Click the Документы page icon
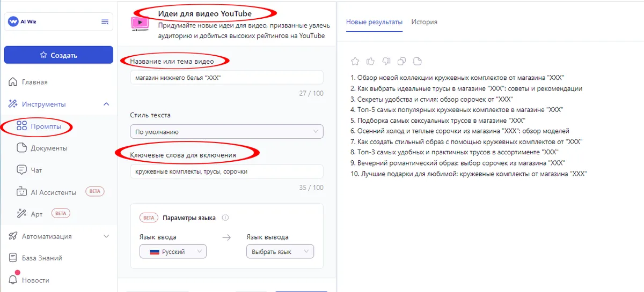This screenshot has height=292, width=644. click(22, 148)
